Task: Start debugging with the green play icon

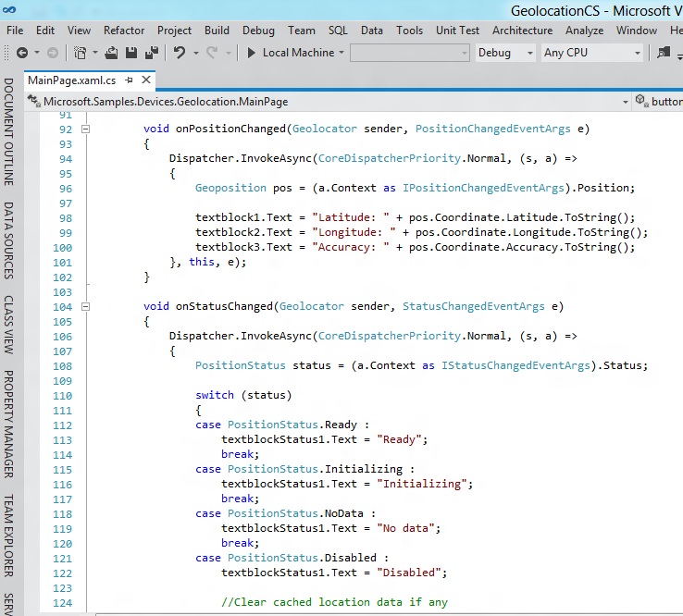Action: tap(251, 53)
